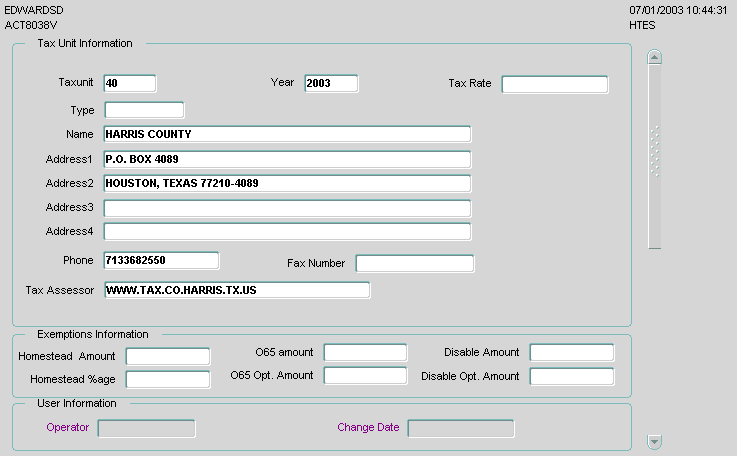Click the date and time 07/01/2003 10:44:31
This screenshot has width=737, height=456.
[678, 10]
